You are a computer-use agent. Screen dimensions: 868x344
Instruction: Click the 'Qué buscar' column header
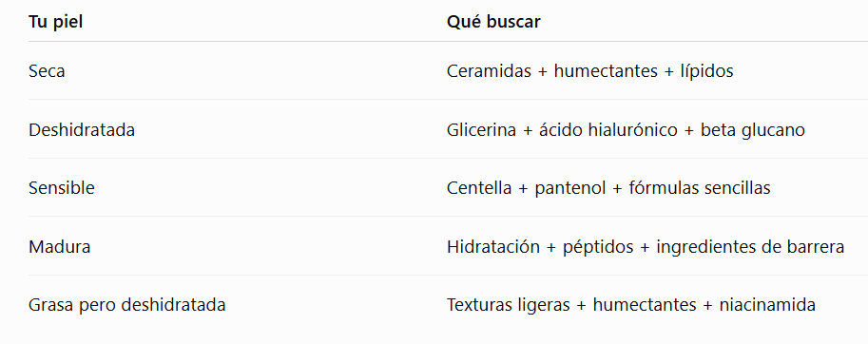tap(493, 22)
